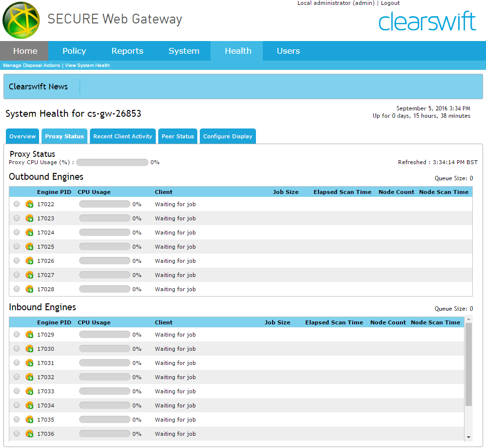
Task: Open the Users menu
Action: [288, 51]
